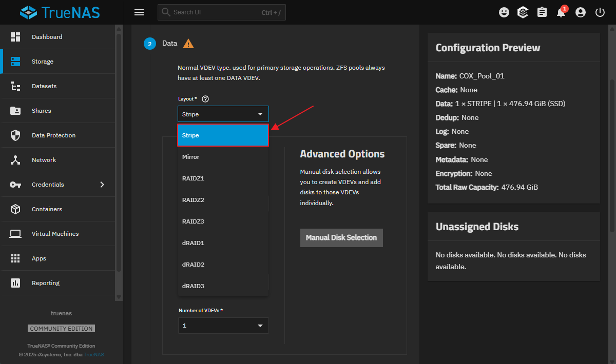The width and height of the screenshot is (616, 364).
Task: Open the user account icon
Action: pos(581,12)
